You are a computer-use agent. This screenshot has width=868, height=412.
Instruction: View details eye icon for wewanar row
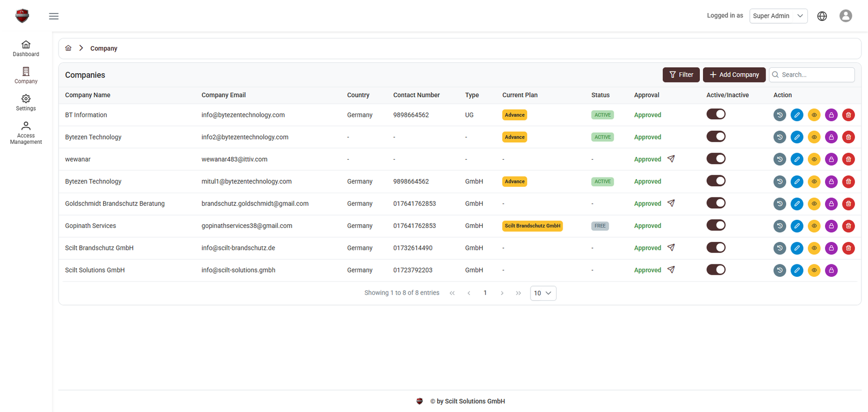814,159
